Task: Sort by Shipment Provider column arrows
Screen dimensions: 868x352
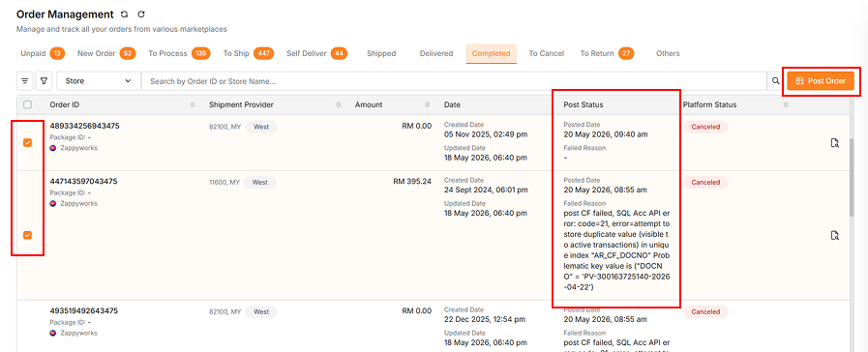Action: pos(339,104)
